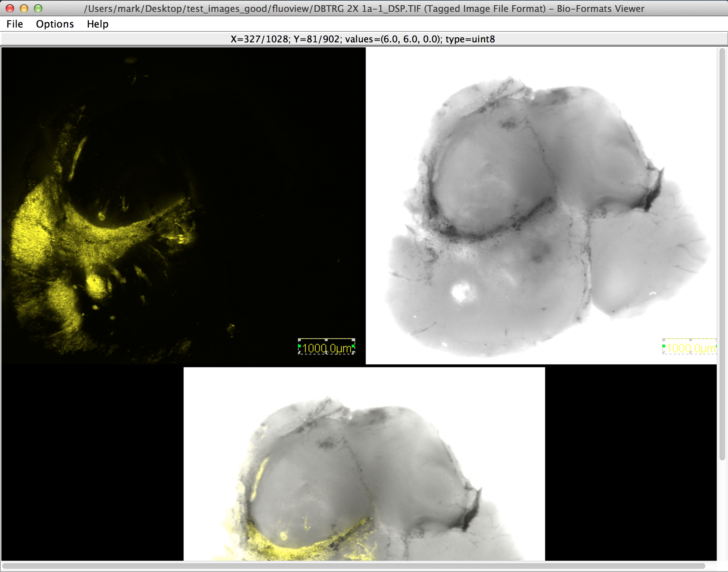This screenshot has width=728, height=572.
Task: Zoom the window with the green button
Action: pyautogui.click(x=38, y=8)
